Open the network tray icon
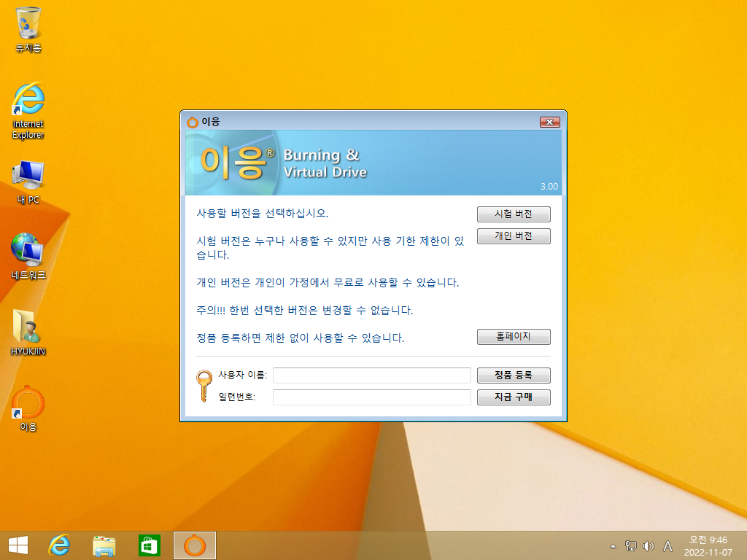Viewport: 747px width, 560px height. pyautogui.click(x=631, y=545)
